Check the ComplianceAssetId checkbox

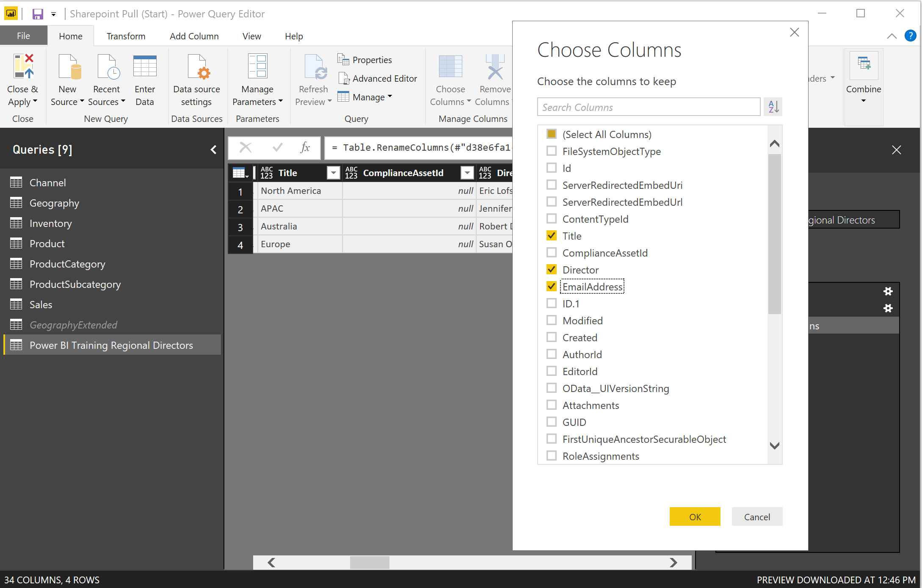pyautogui.click(x=552, y=253)
